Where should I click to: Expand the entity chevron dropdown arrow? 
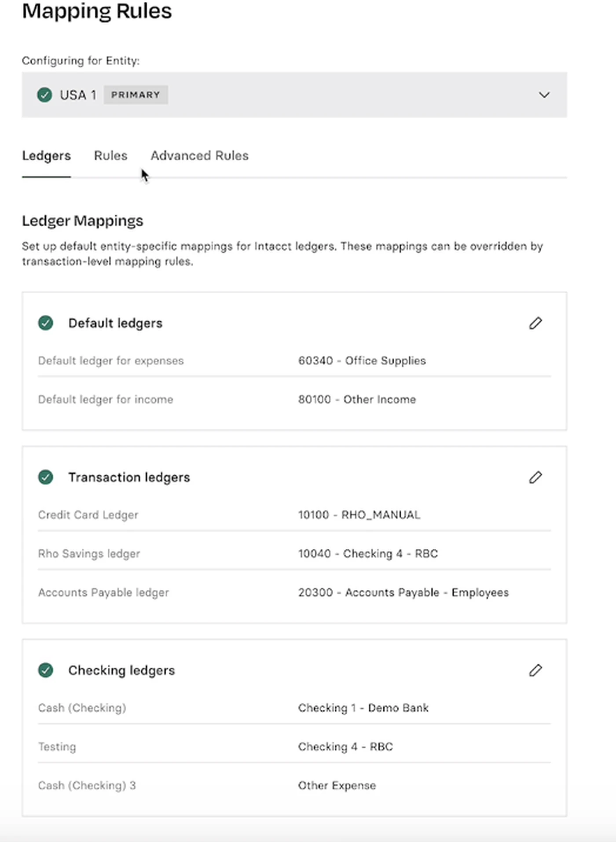(x=544, y=95)
